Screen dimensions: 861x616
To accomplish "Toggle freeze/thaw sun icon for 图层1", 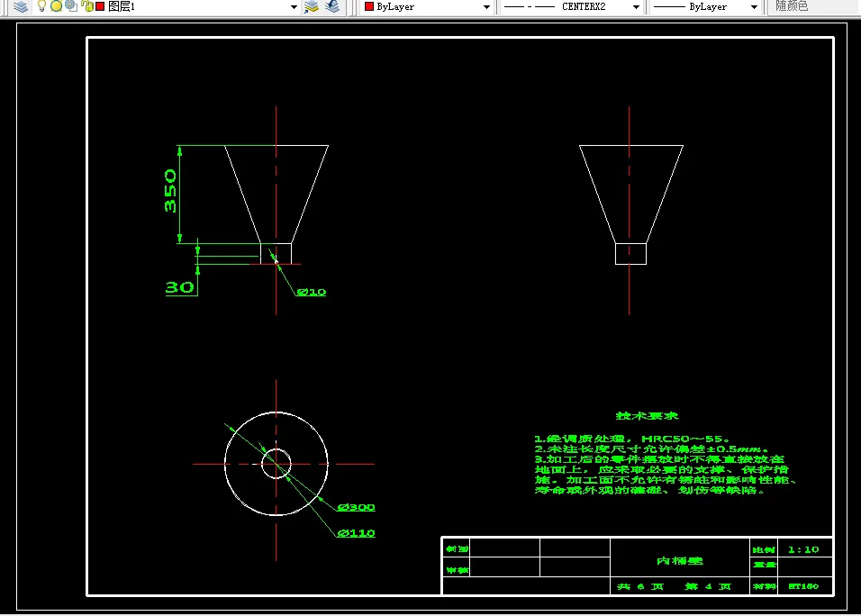I will 56,6.
